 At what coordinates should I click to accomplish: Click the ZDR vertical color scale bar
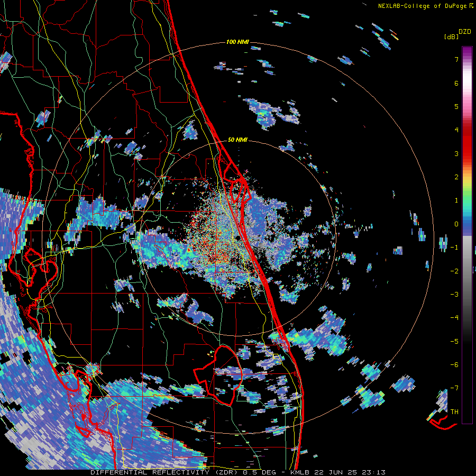coord(467,235)
